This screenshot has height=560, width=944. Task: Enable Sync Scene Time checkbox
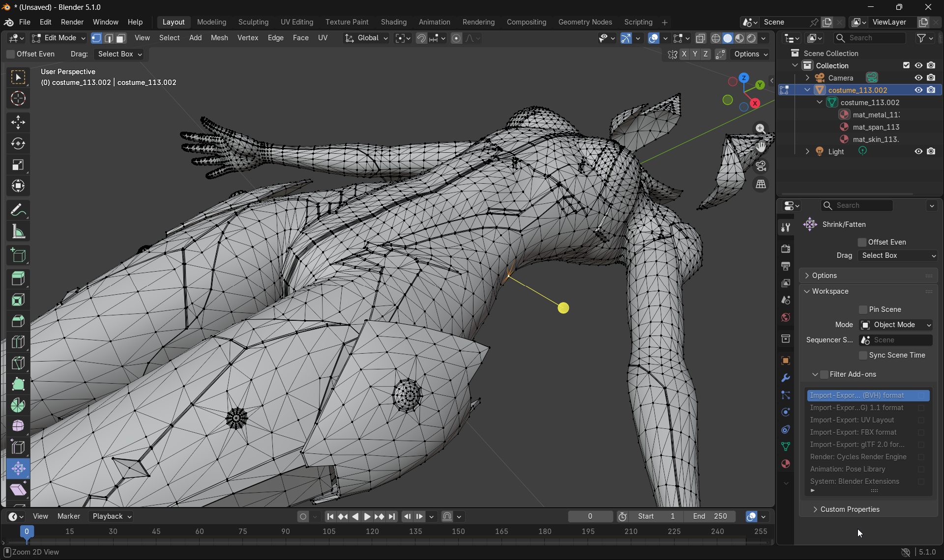863,355
